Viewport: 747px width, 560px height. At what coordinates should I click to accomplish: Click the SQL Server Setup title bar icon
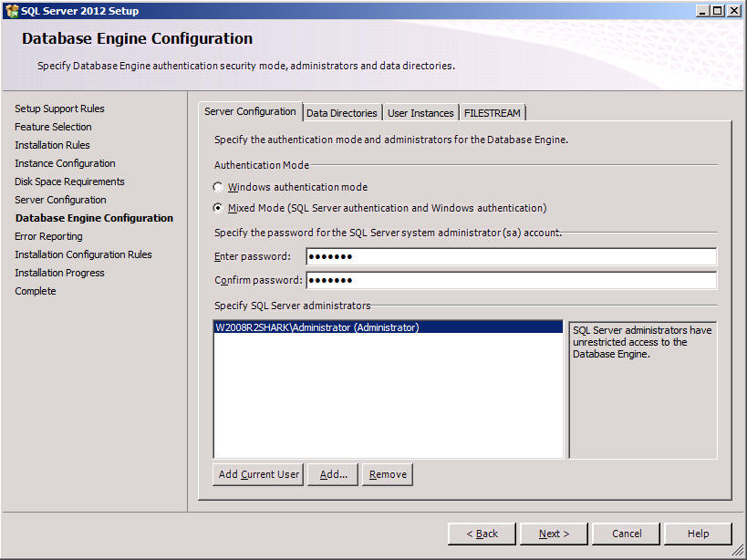[12, 10]
